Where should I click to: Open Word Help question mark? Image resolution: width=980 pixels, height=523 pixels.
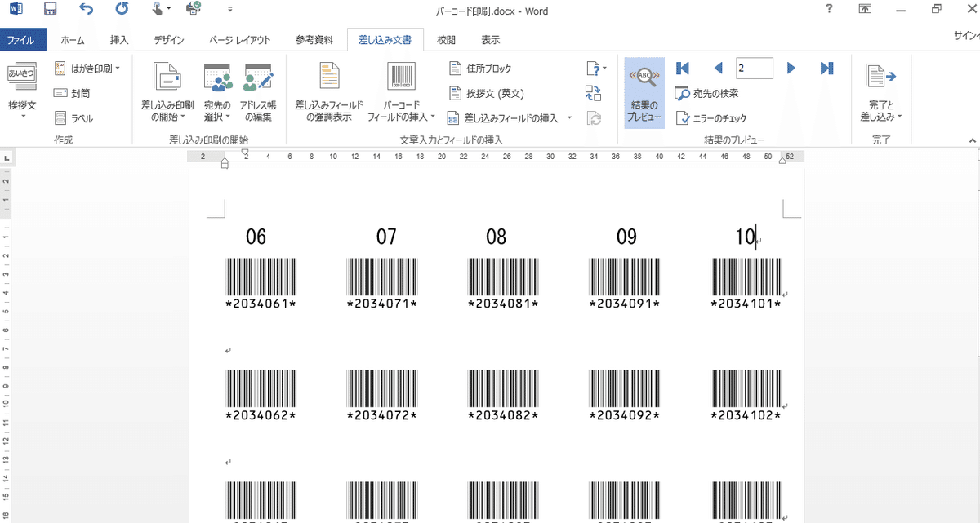point(829,10)
